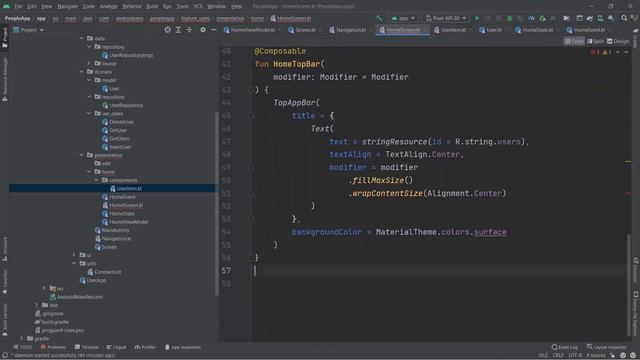Image resolution: width=640 pixels, height=360 pixels.
Task: Collapse the use_cases folder
Action: [x=89, y=113]
